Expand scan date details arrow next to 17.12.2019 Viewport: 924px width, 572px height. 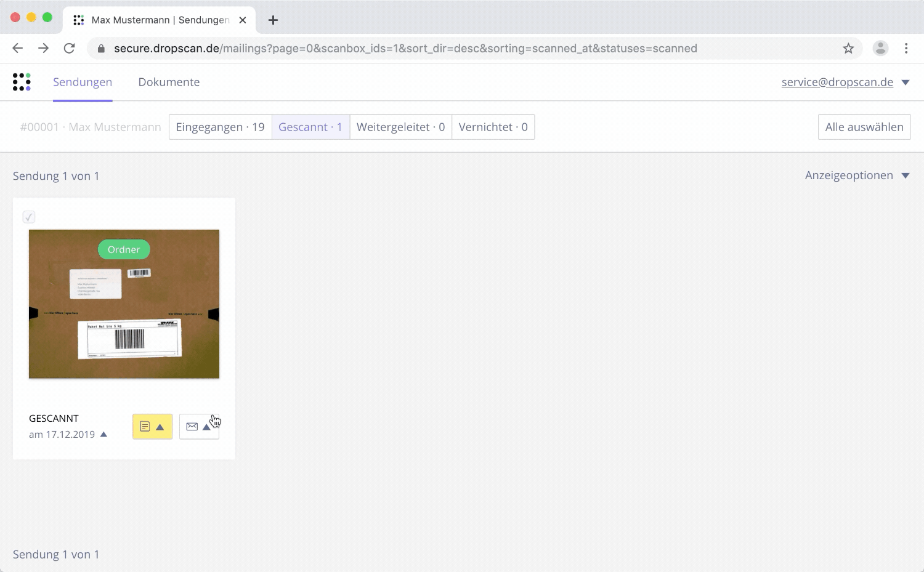(103, 435)
